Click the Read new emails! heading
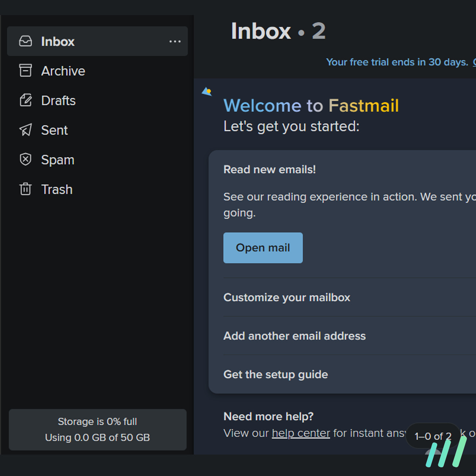 pyautogui.click(x=270, y=169)
